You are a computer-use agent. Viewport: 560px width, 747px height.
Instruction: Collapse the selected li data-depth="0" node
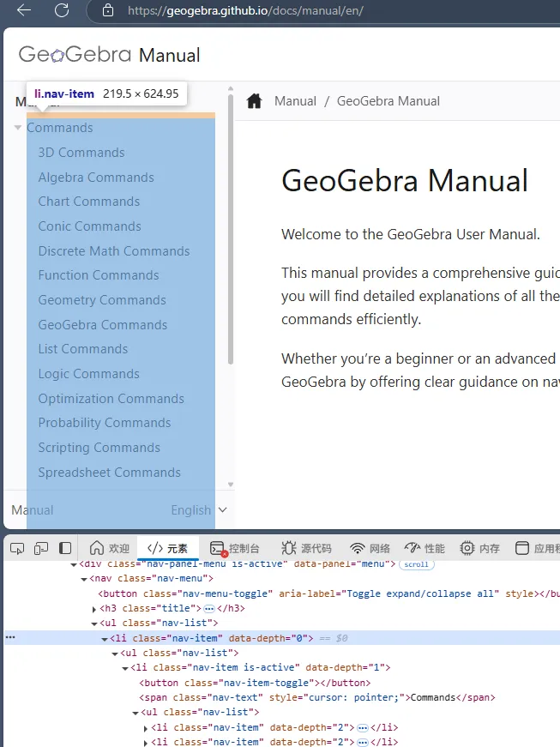point(105,638)
